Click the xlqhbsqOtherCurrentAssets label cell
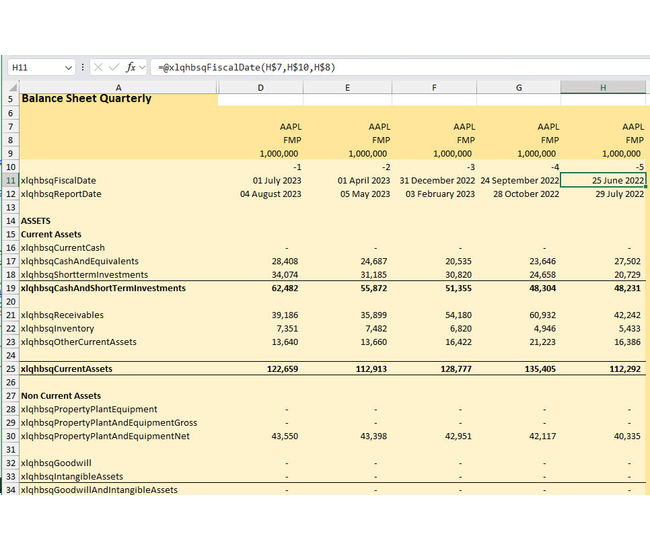Screen dimensions: 650x550 point(119,342)
